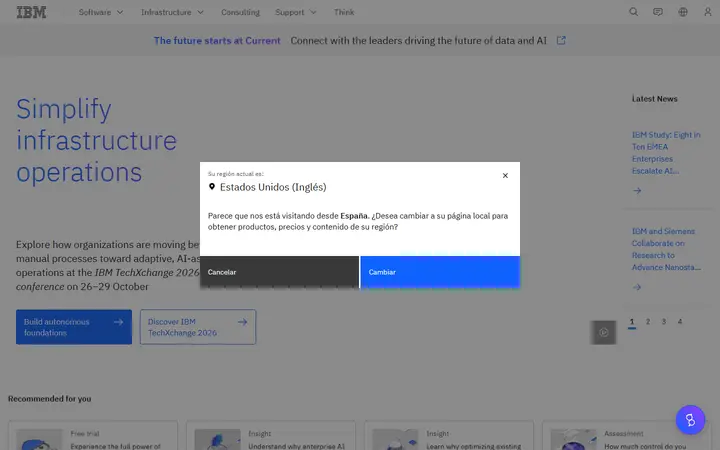Close the region dialog with X

coord(505,175)
